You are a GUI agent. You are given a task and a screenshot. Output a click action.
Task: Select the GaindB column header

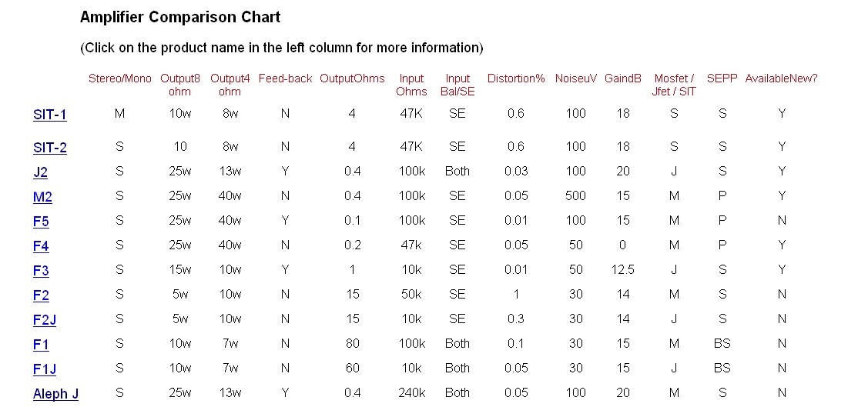pyautogui.click(x=623, y=78)
